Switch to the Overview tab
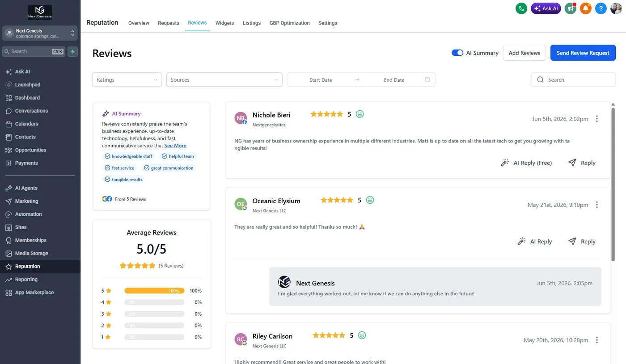 click(139, 23)
